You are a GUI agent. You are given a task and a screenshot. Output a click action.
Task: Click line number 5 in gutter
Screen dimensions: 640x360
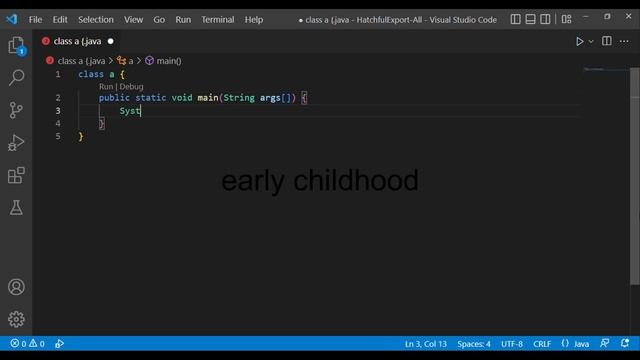[58, 136]
